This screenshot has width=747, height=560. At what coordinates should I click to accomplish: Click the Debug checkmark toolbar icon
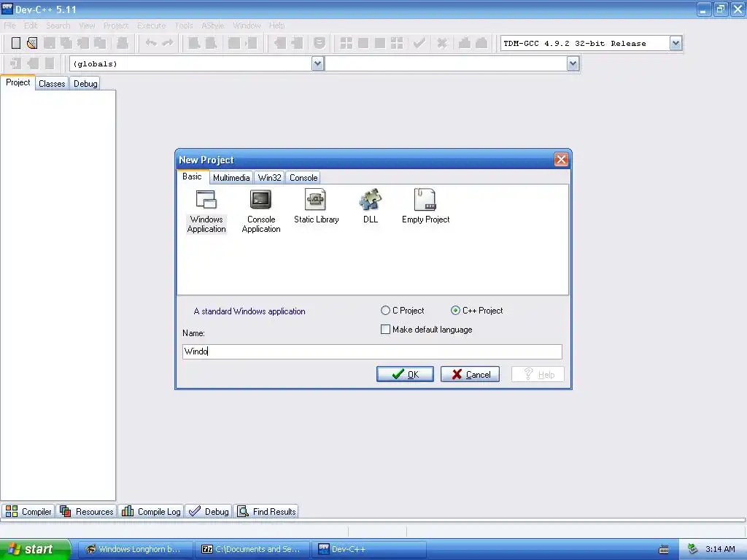[419, 43]
